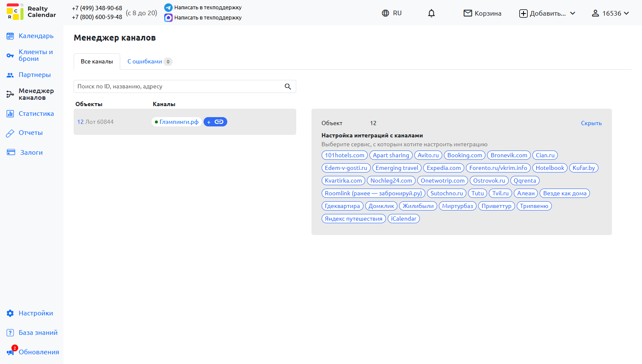Viewport: 642px width, 364px height.
Task: Click the Статистика chart icon
Action: click(10, 114)
